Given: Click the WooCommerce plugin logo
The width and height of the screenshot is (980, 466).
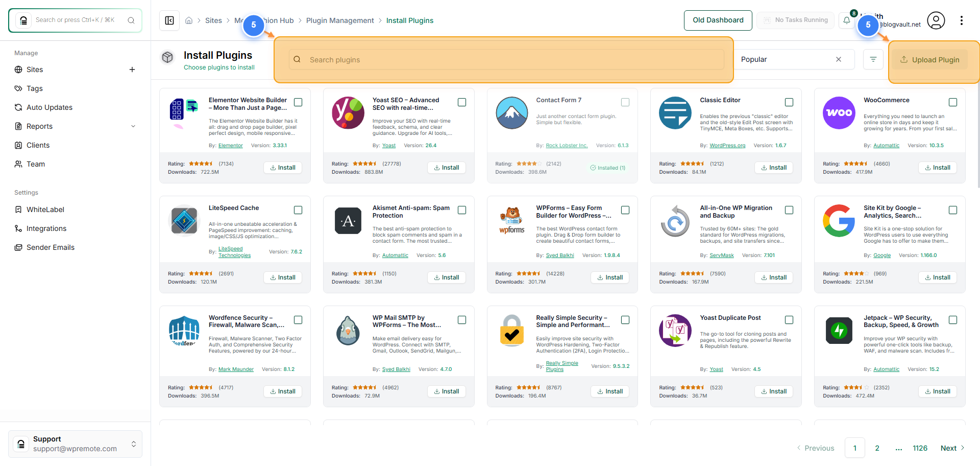Looking at the screenshot, I should tap(839, 113).
